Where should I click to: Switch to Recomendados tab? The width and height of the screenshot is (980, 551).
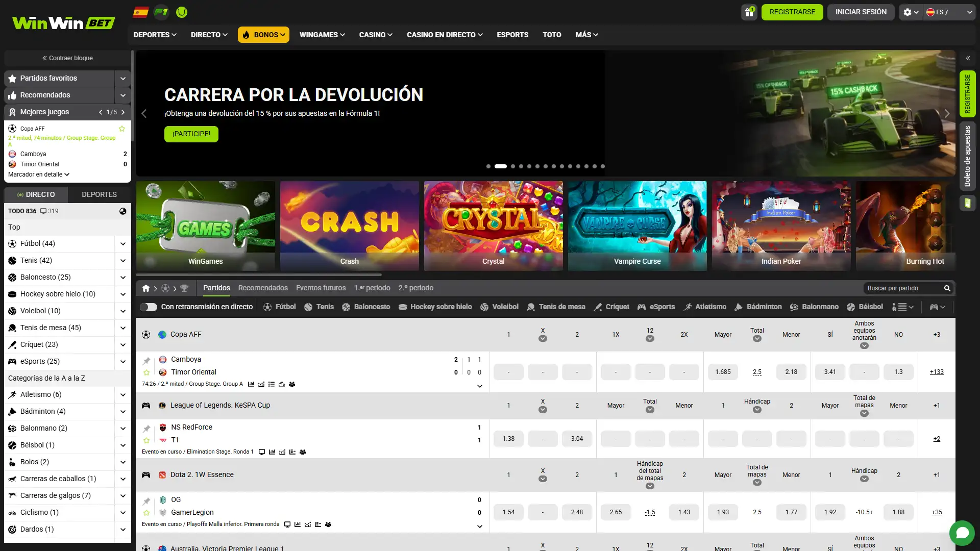tap(263, 288)
